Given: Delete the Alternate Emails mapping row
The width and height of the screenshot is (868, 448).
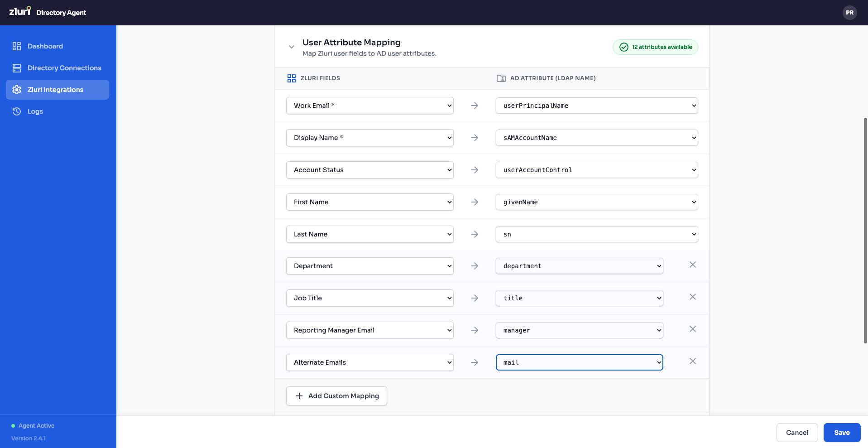Looking at the screenshot, I should [692, 361].
